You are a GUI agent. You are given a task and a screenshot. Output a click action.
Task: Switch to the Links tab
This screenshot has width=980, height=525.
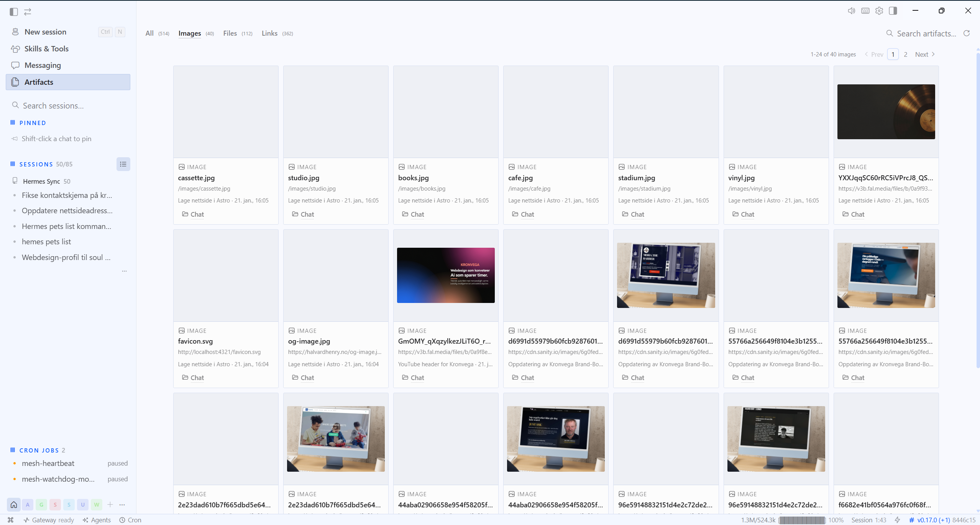point(277,33)
